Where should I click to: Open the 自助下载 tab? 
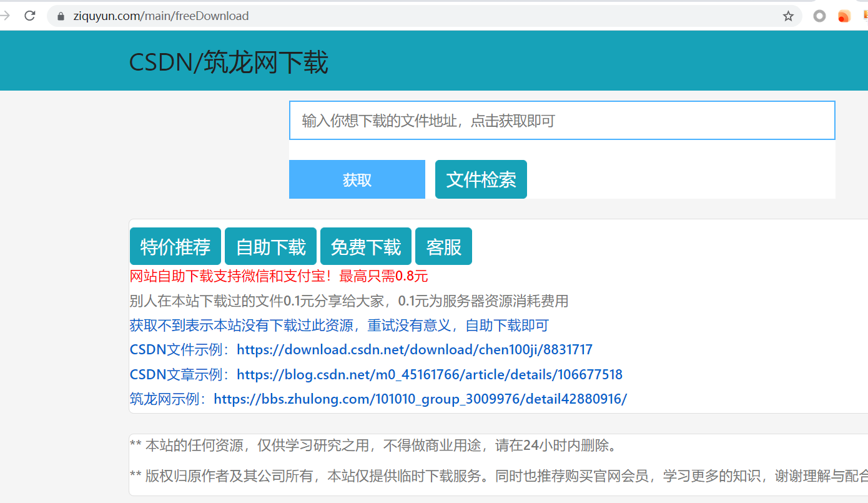[x=271, y=246]
